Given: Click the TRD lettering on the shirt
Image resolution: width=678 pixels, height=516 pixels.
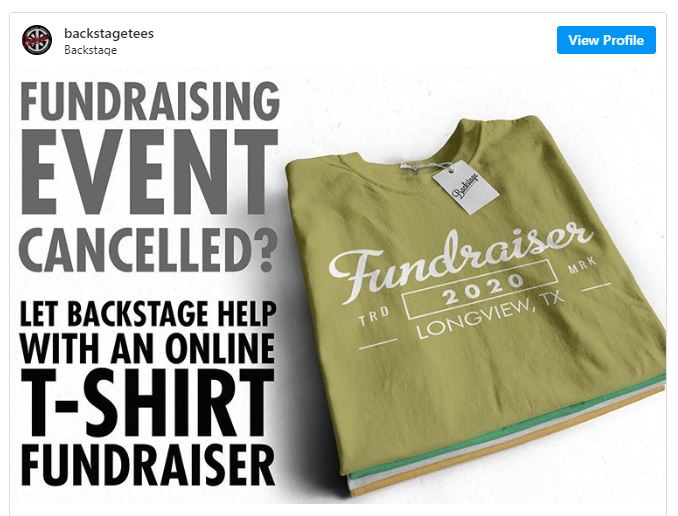Looking at the screenshot, I should coord(374,316).
